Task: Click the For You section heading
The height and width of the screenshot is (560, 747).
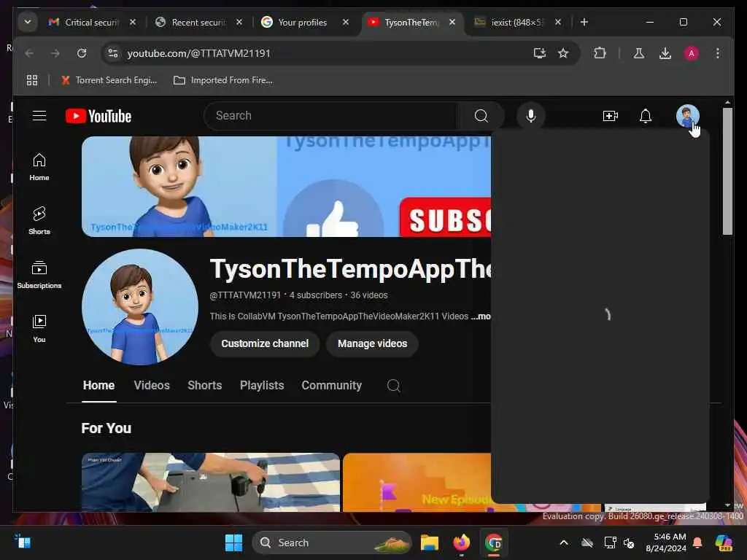Action: pos(107,428)
